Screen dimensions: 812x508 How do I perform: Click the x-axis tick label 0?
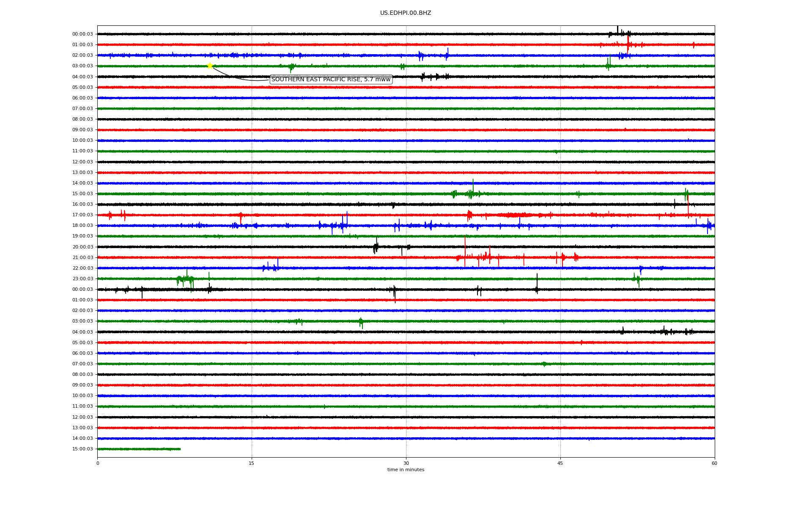tap(98, 463)
